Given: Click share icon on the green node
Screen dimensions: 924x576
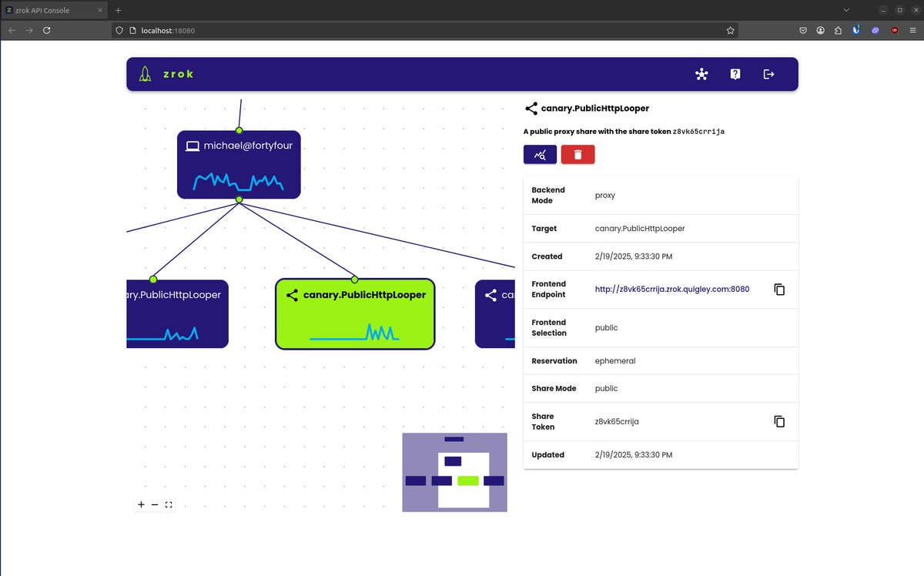Looking at the screenshot, I should (x=292, y=295).
